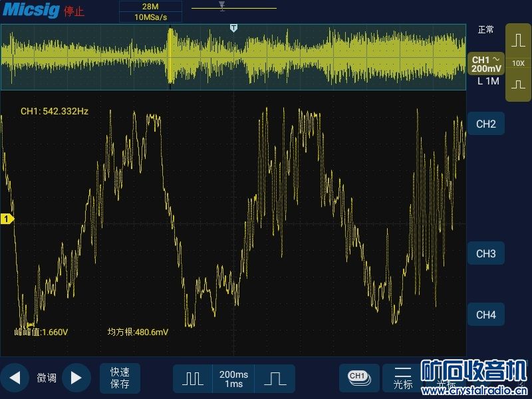Select the 峰峰值:1.660V peak-to-peak measurement
532x399 pixels.
click(41, 332)
